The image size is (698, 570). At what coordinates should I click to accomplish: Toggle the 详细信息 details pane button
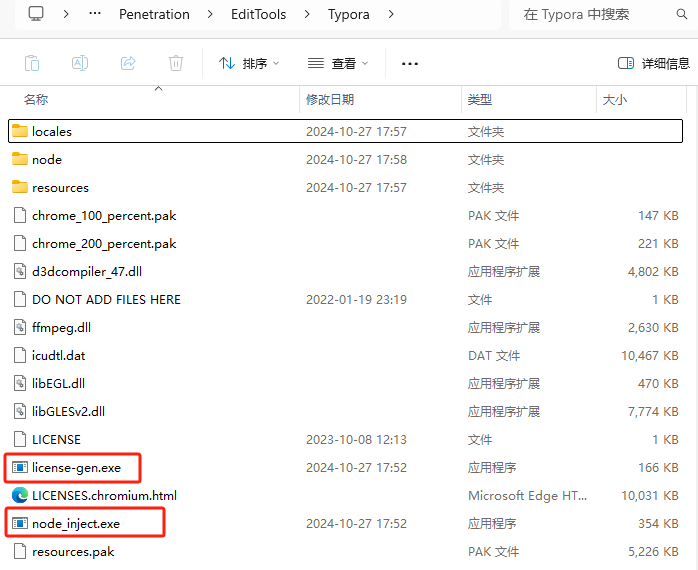tap(654, 63)
